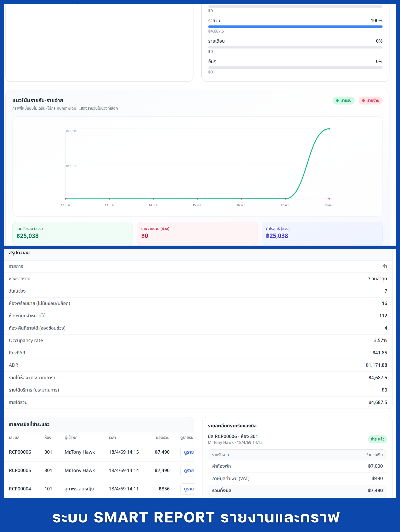This screenshot has width=400, height=532.
Task: Click the อื่นๆ progress bar
Action: (295, 68)
